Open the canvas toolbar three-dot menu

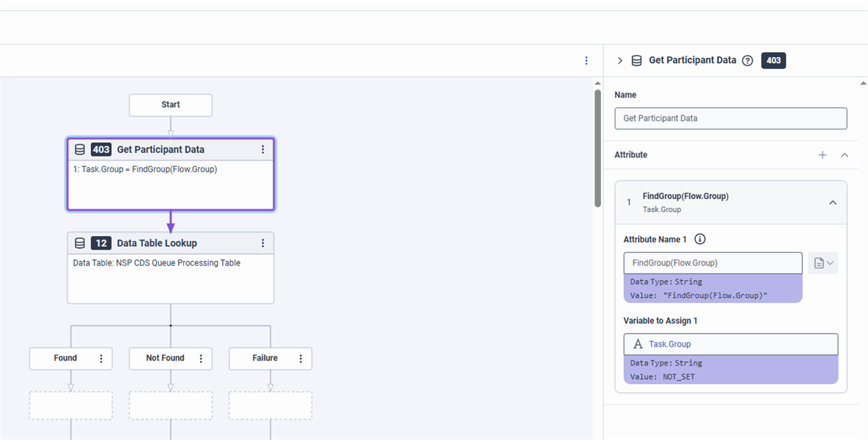(587, 61)
